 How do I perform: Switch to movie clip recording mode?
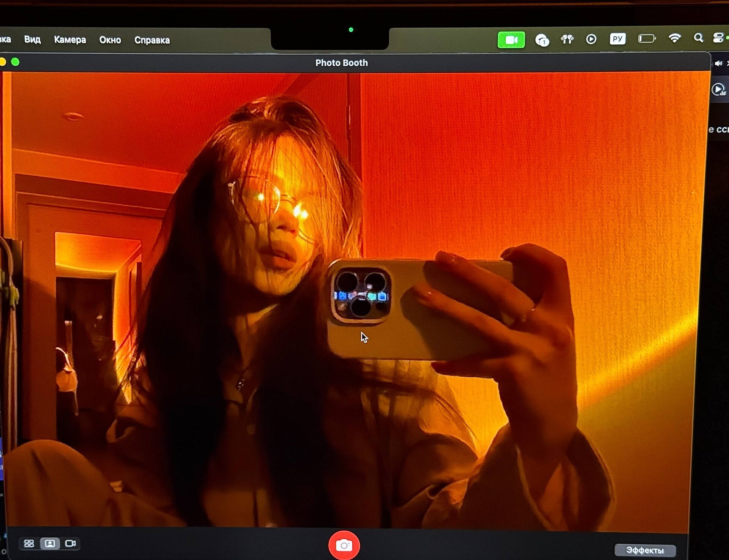pos(71,543)
